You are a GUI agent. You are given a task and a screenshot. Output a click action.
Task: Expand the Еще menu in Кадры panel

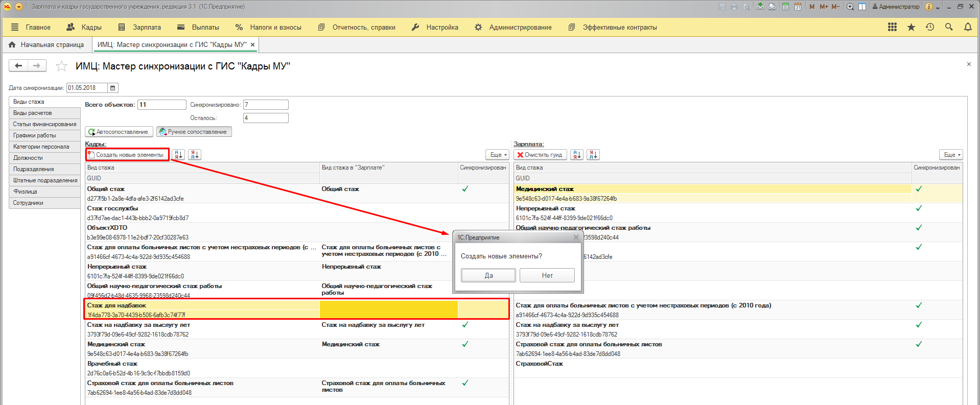pos(497,155)
